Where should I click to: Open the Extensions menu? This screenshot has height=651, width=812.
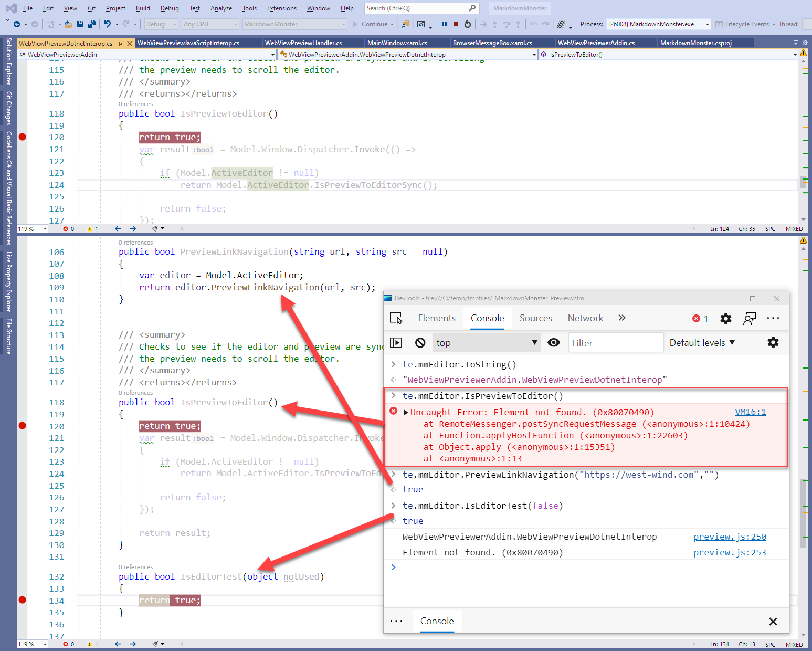pyautogui.click(x=282, y=8)
